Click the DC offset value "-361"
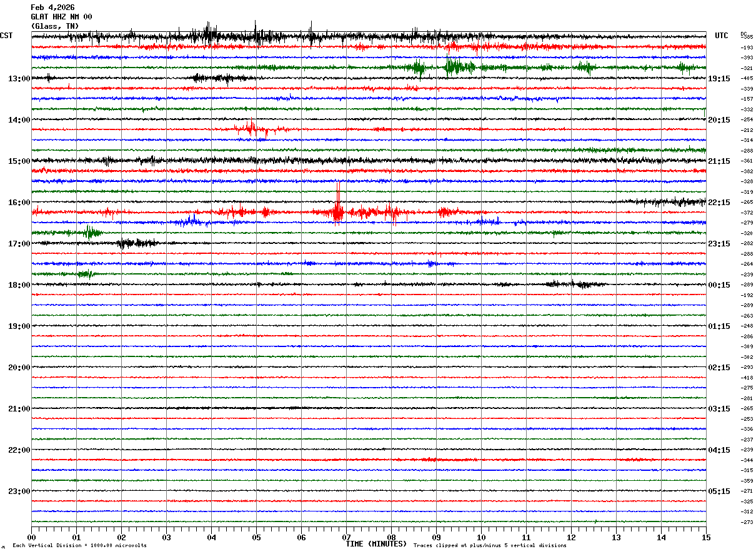The width and height of the screenshot is (756, 554). coord(747,161)
